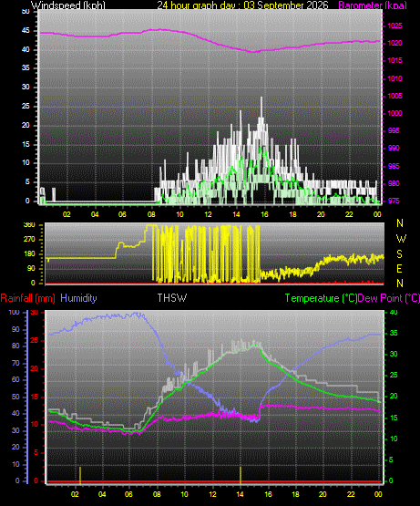Click the Dew Point (°C) legend label

click(389, 298)
